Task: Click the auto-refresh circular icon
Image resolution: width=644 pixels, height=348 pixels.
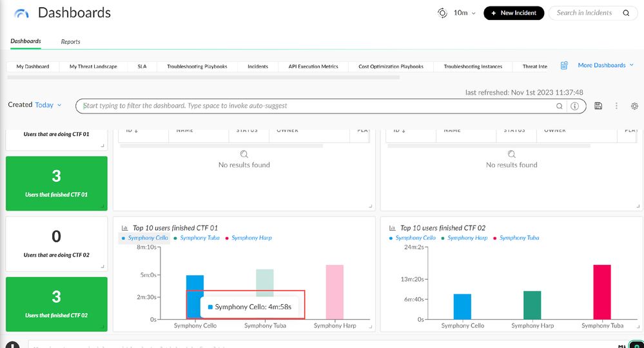Action: pos(442,13)
